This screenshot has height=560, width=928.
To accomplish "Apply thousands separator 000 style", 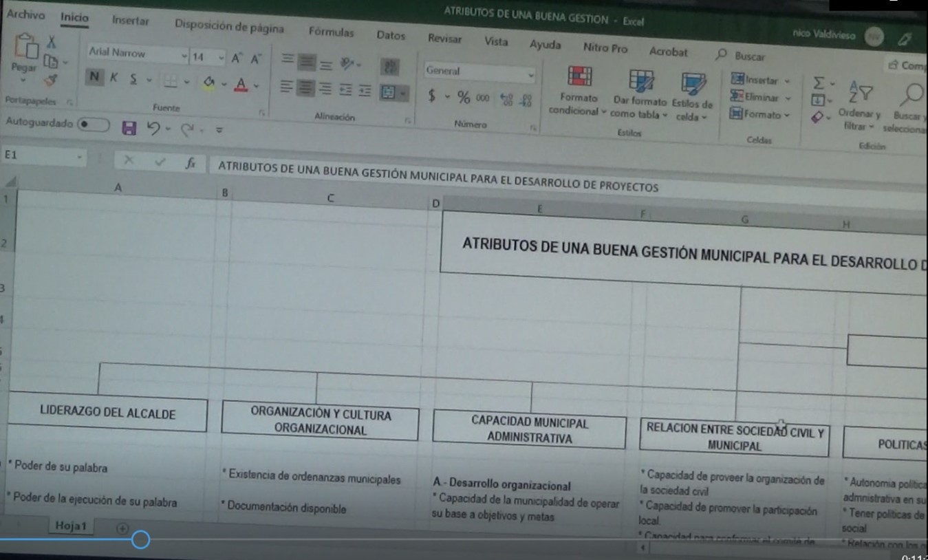I will [483, 98].
